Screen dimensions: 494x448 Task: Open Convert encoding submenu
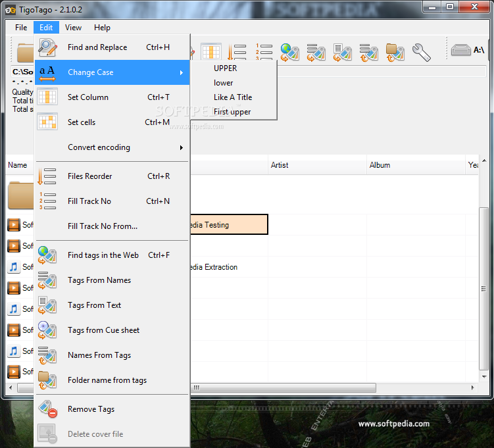point(112,147)
